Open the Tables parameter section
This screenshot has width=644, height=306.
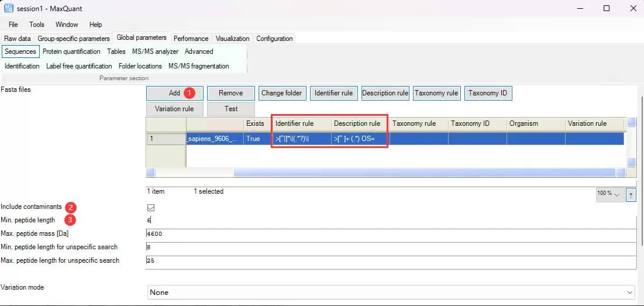click(116, 51)
